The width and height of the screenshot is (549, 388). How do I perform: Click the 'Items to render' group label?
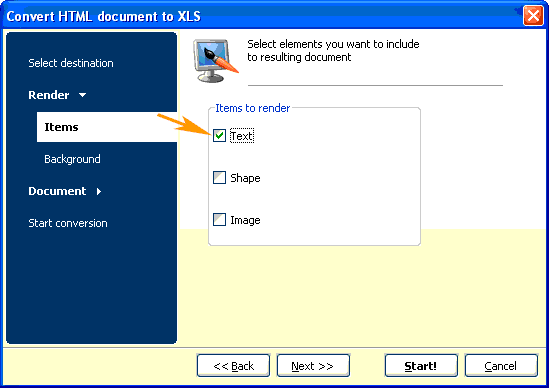252,108
